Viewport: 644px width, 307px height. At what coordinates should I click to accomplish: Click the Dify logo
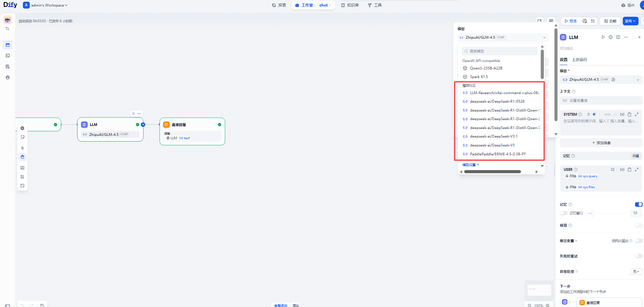click(10, 5)
